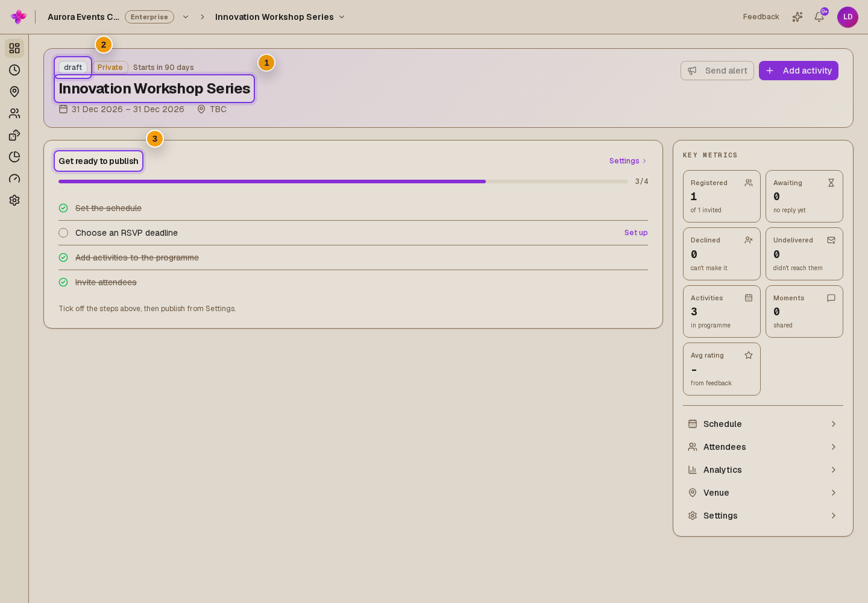
Task: Open the Declined metric card
Action: (x=722, y=254)
